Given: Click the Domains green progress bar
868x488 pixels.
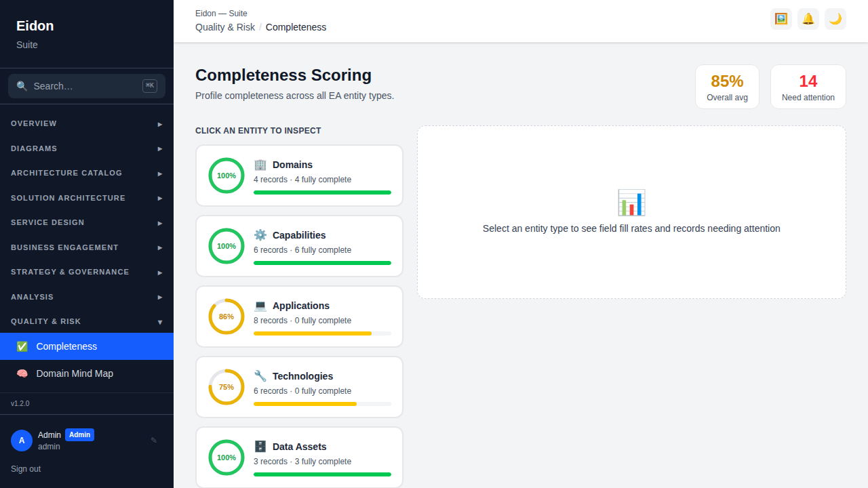Looking at the screenshot, I should coord(322,192).
